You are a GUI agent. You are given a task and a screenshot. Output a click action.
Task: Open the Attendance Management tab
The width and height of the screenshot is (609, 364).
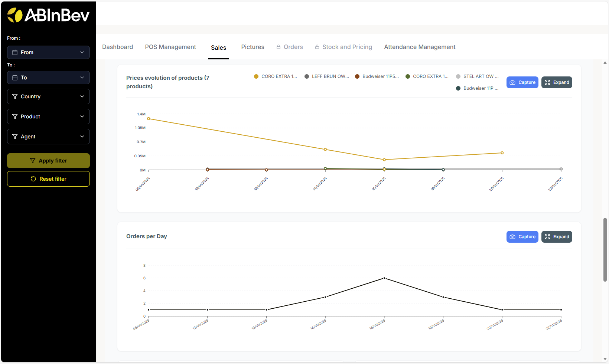420,47
